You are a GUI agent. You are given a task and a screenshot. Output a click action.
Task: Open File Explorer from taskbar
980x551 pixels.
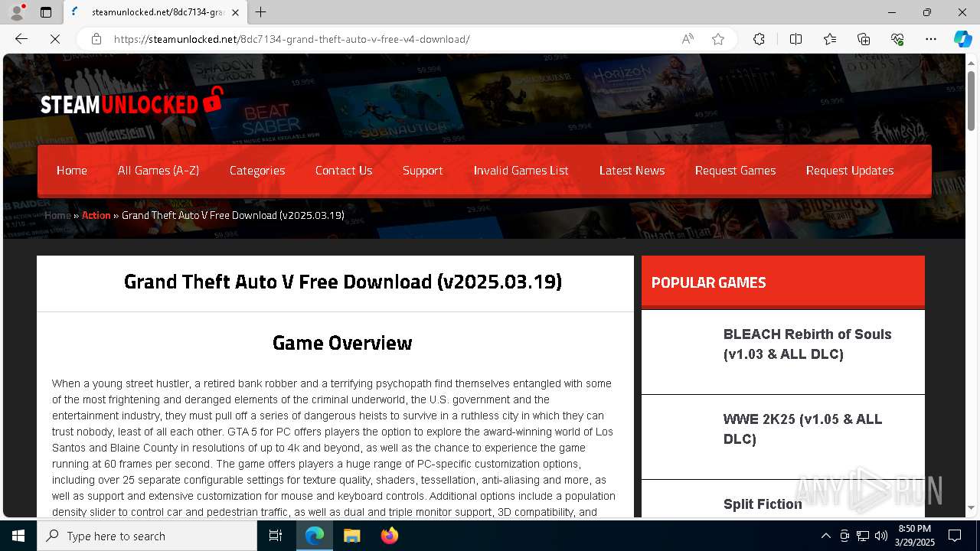point(351,536)
